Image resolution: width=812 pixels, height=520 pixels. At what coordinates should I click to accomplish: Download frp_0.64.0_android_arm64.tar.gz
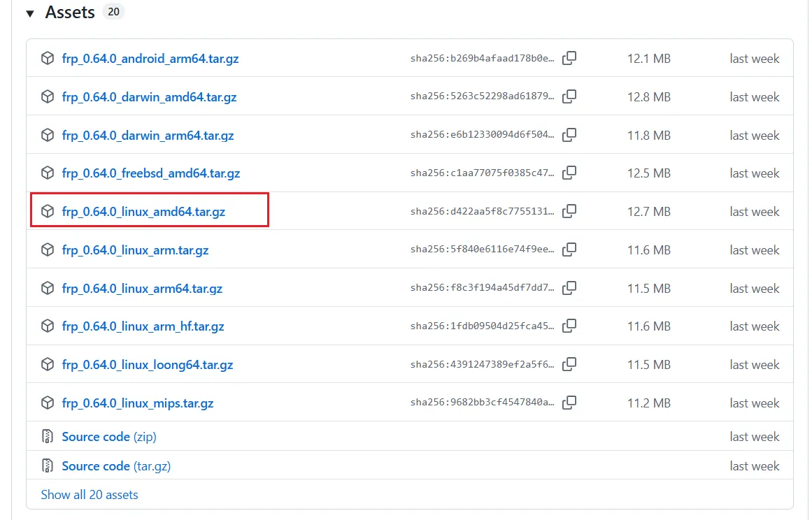[x=150, y=59]
